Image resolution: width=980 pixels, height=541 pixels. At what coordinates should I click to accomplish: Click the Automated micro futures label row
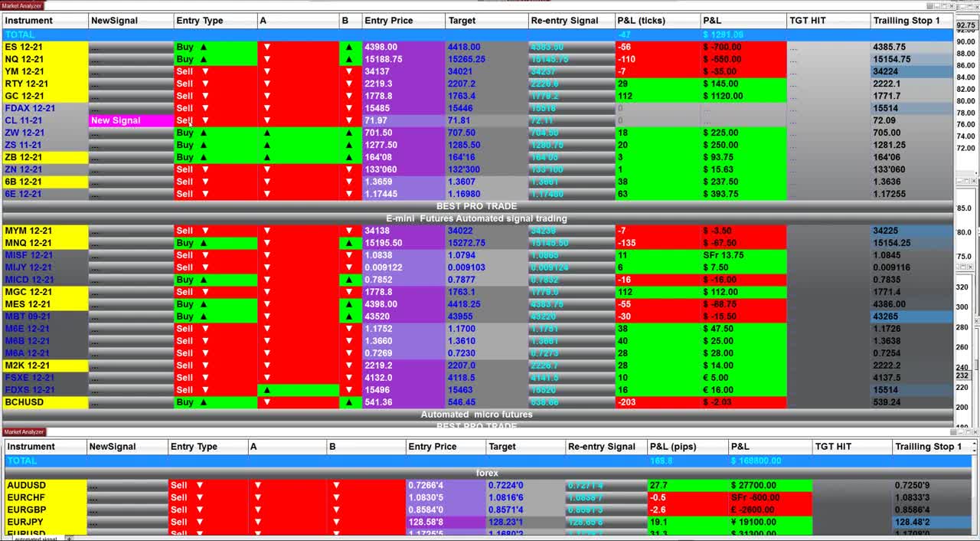tap(476, 415)
